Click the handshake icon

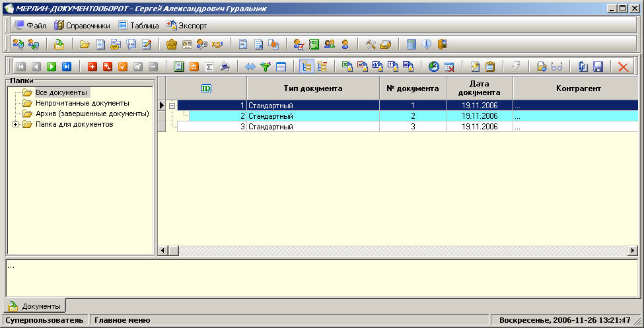pos(217,44)
